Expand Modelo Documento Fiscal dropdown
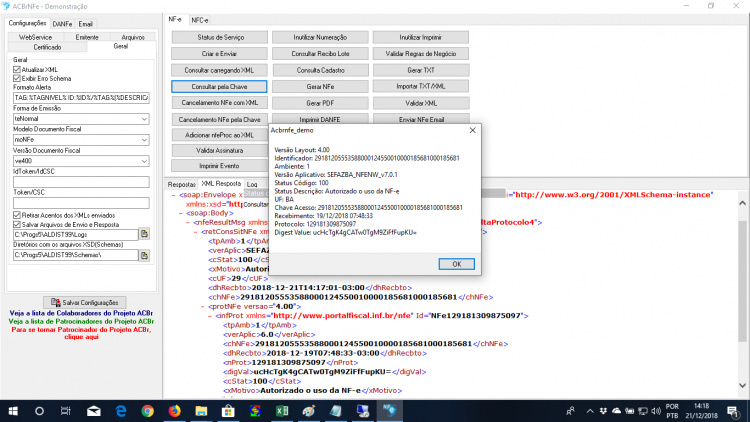750x422 pixels. (144, 140)
